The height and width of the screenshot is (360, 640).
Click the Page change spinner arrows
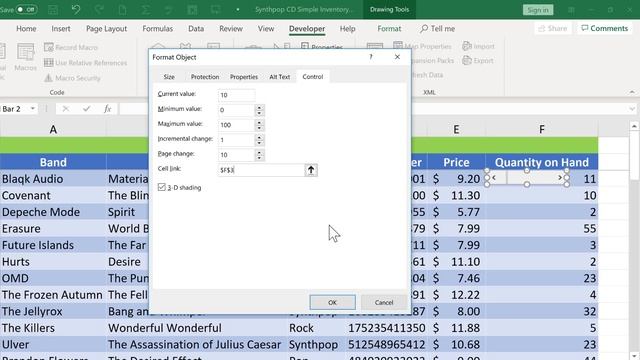(x=259, y=155)
